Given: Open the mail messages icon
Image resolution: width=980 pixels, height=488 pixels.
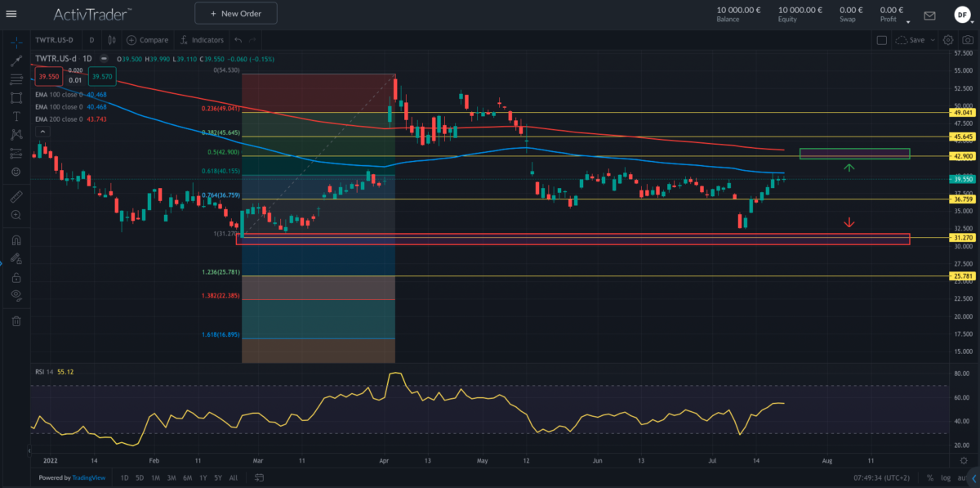Looking at the screenshot, I should click(x=929, y=15).
